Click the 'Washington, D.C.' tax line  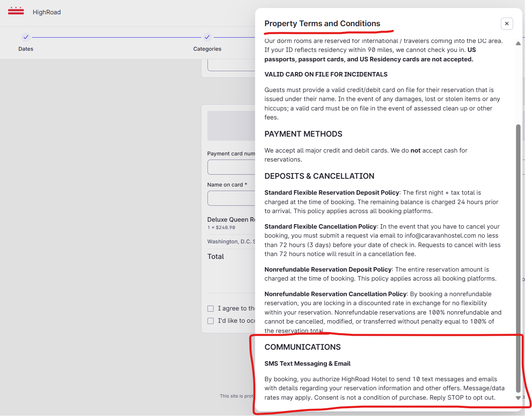pos(231,242)
